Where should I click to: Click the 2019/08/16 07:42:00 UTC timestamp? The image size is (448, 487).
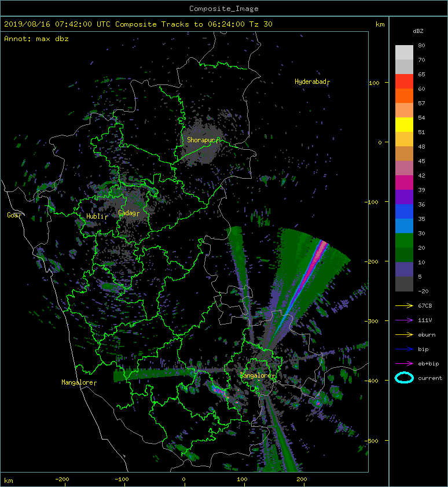57,24
